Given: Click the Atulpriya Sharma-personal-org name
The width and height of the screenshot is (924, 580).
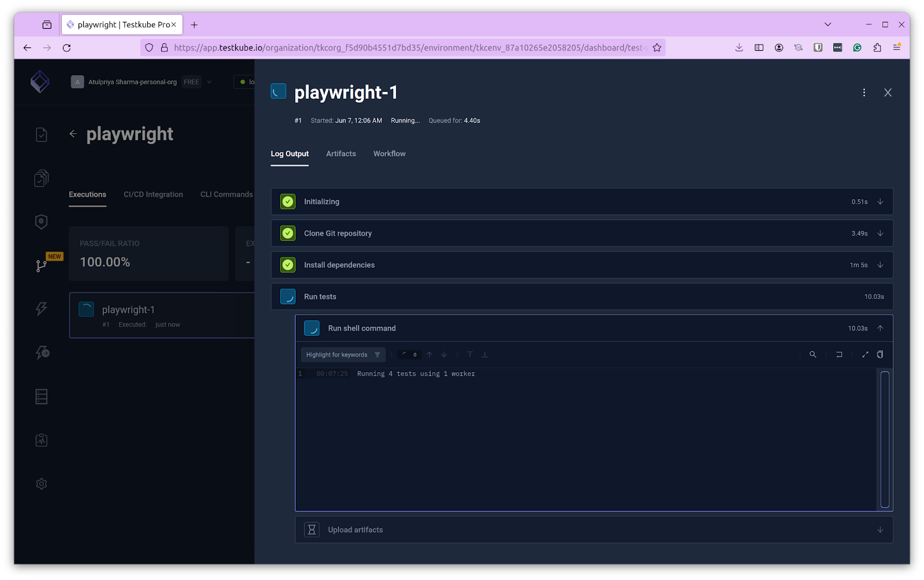Looking at the screenshot, I should coord(132,82).
